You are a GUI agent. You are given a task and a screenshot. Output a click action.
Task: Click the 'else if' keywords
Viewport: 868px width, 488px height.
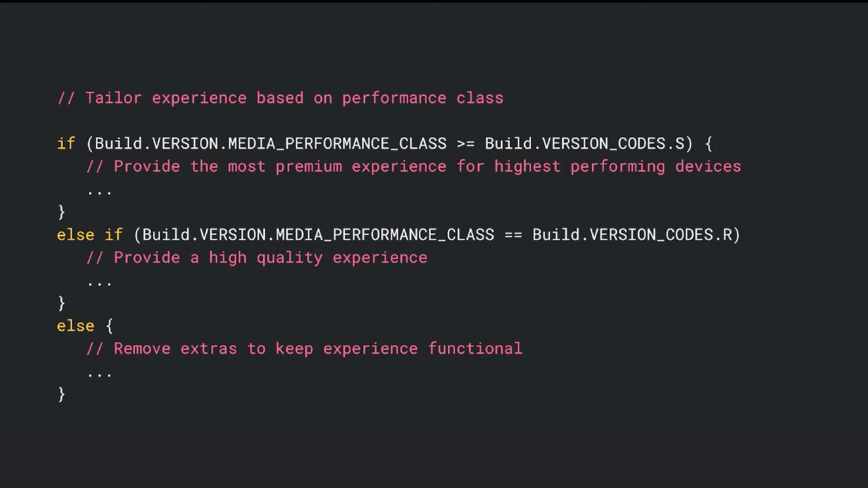click(90, 235)
